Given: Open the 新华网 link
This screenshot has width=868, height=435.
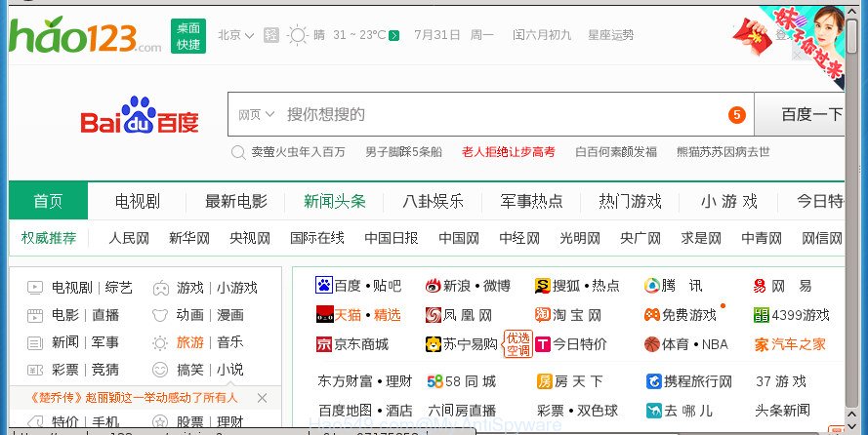Looking at the screenshot, I should pyautogui.click(x=189, y=238).
